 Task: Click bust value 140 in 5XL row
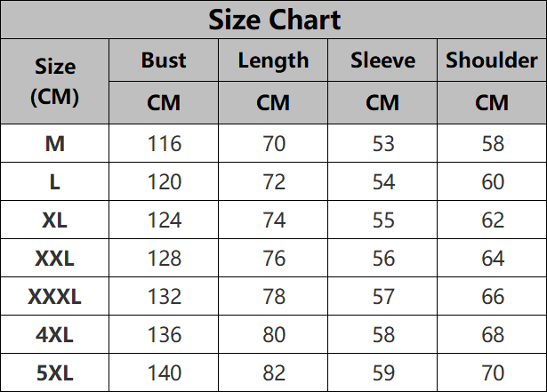[165, 372]
